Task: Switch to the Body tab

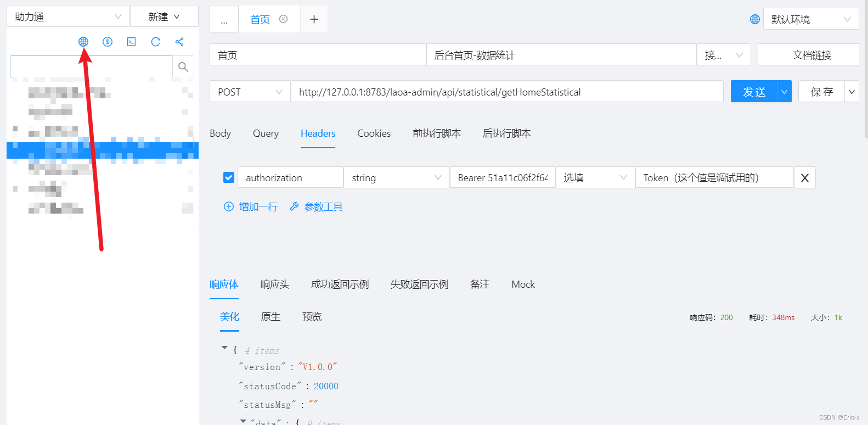Action: pos(221,133)
